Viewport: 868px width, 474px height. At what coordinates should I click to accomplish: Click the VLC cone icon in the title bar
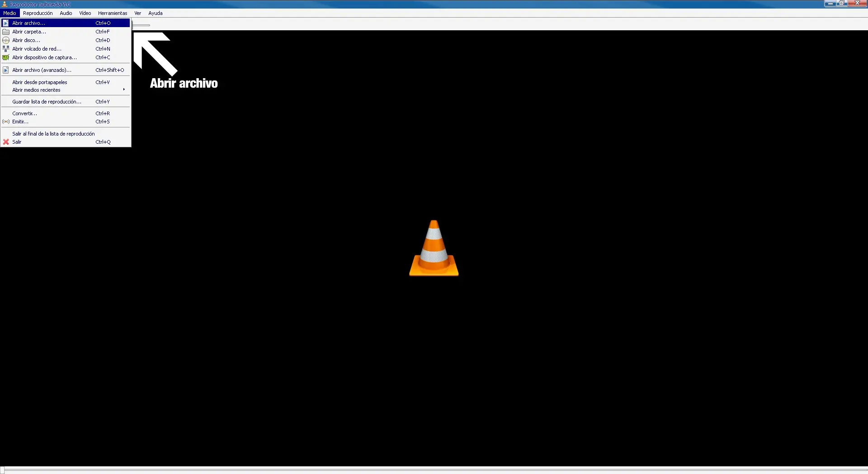coord(5,4)
